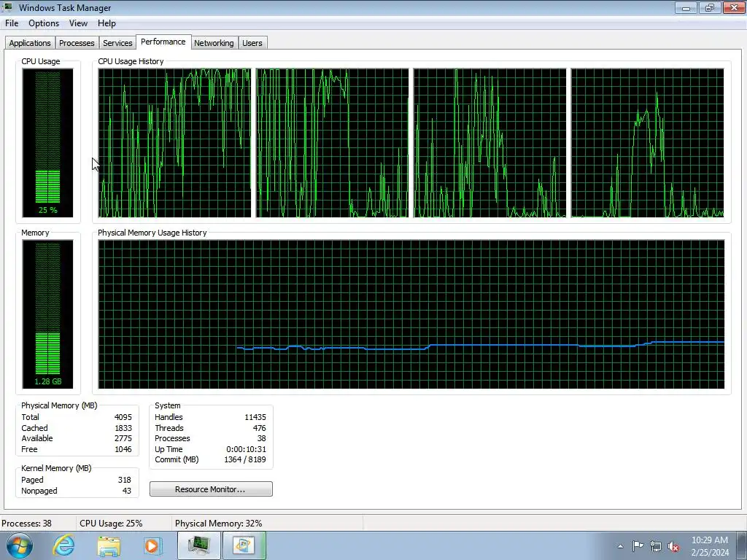
Task: Click the Task Manager title bar icon
Action: click(x=7, y=7)
